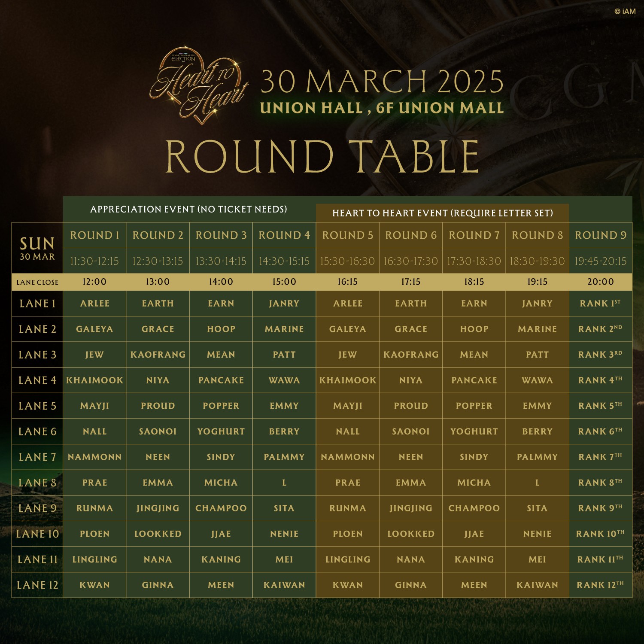Click the Lane Close row label
The height and width of the screenshot is (644, 644).
pos(37,283)
